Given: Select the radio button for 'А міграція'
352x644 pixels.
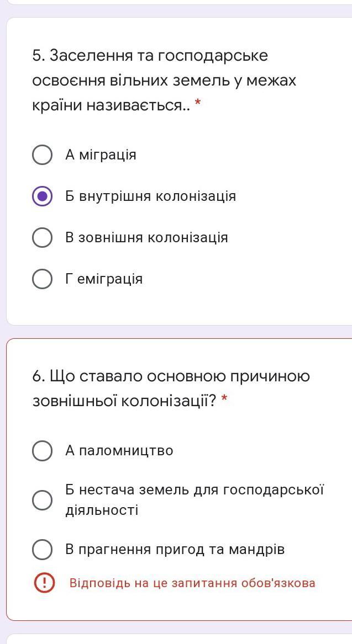Looking at the screenshot, I should (x=43, y=155).
